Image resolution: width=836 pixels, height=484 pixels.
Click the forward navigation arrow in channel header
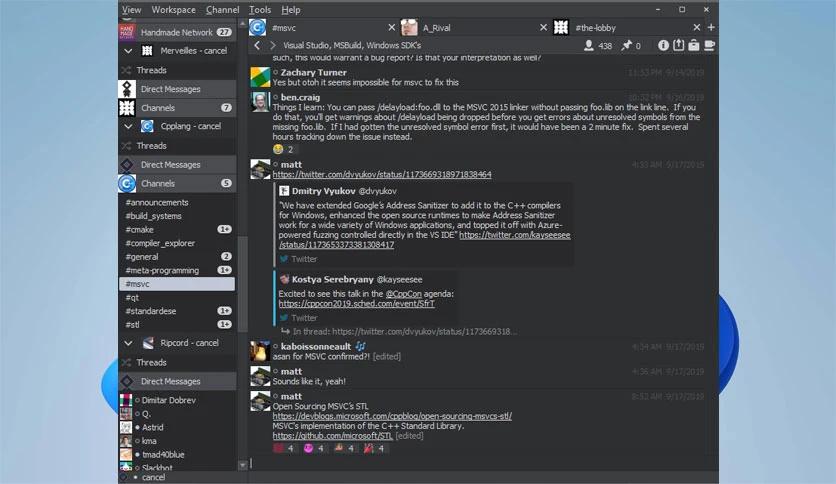[272, 45]
